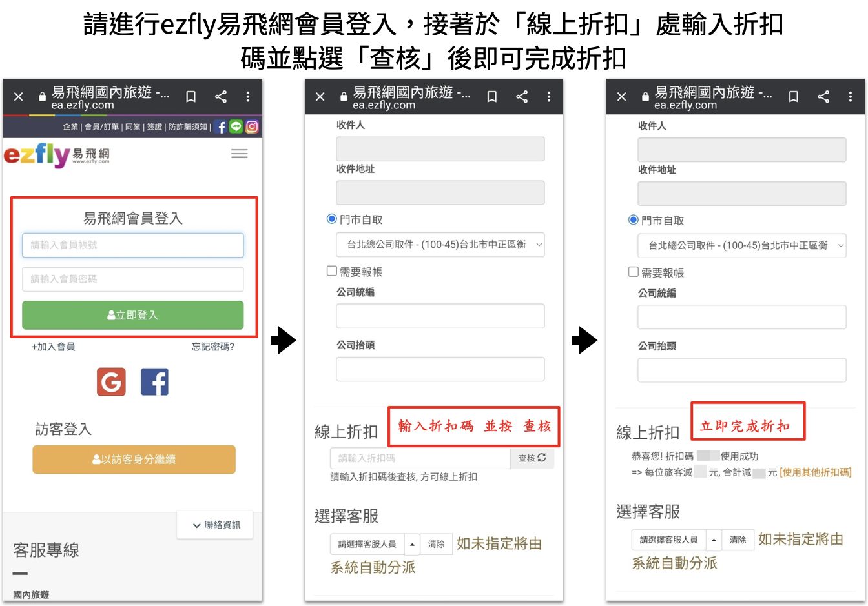Click the 請輸入折扣碼 input field

pos(420,458)
